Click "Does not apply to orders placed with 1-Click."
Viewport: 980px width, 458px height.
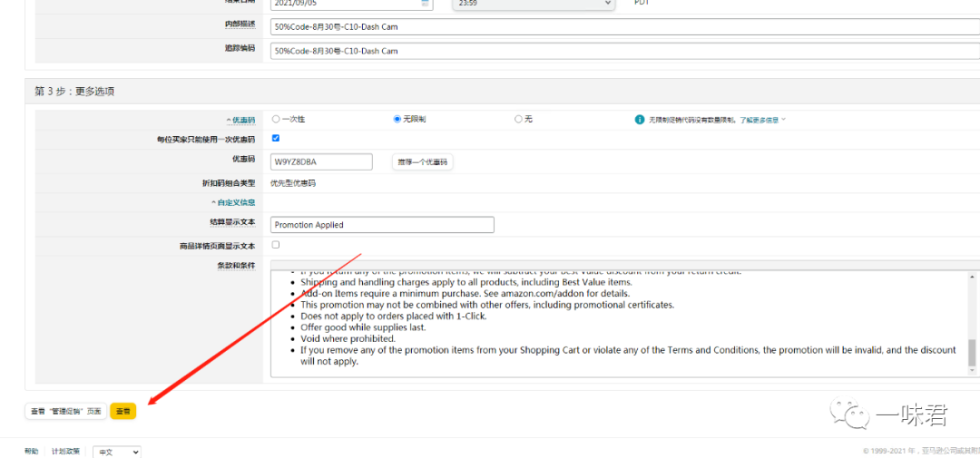[x=393, y=317]
